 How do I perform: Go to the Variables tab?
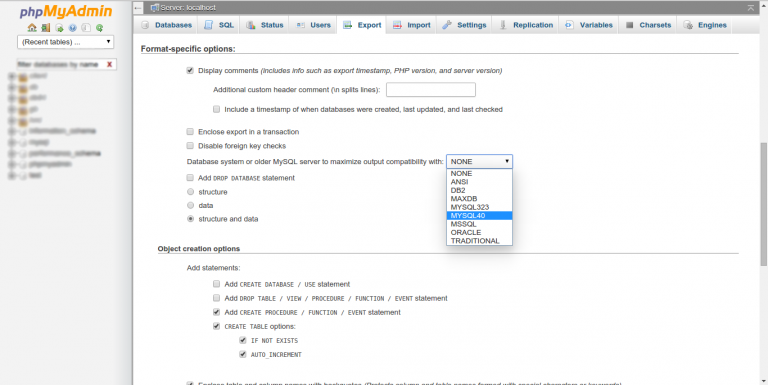588,25
